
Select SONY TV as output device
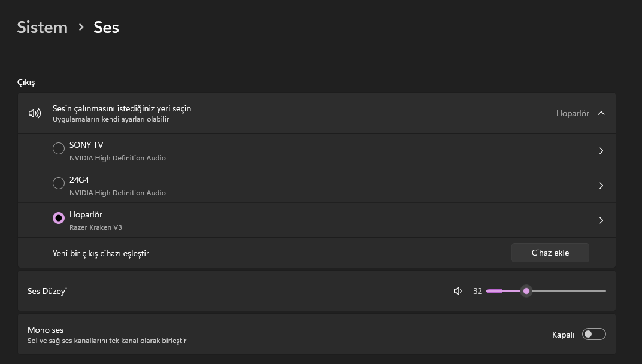point(59,148)
